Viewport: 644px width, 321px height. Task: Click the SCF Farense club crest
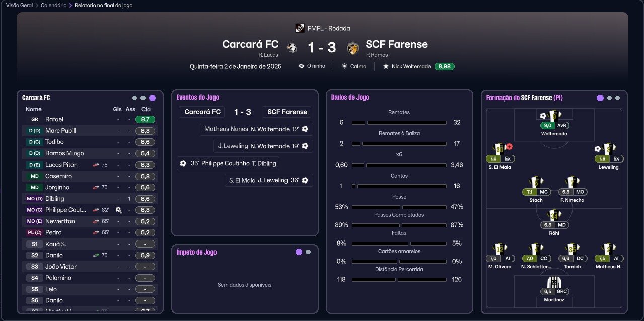tap(353, 48)
